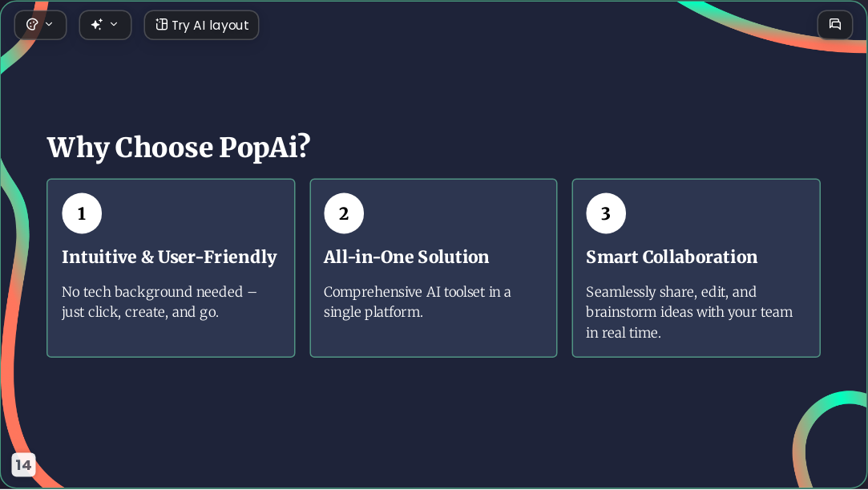The image size is (868, 490).
Task: Expand the theme palette dropdown chevron
Action: [x=49, y=24]
